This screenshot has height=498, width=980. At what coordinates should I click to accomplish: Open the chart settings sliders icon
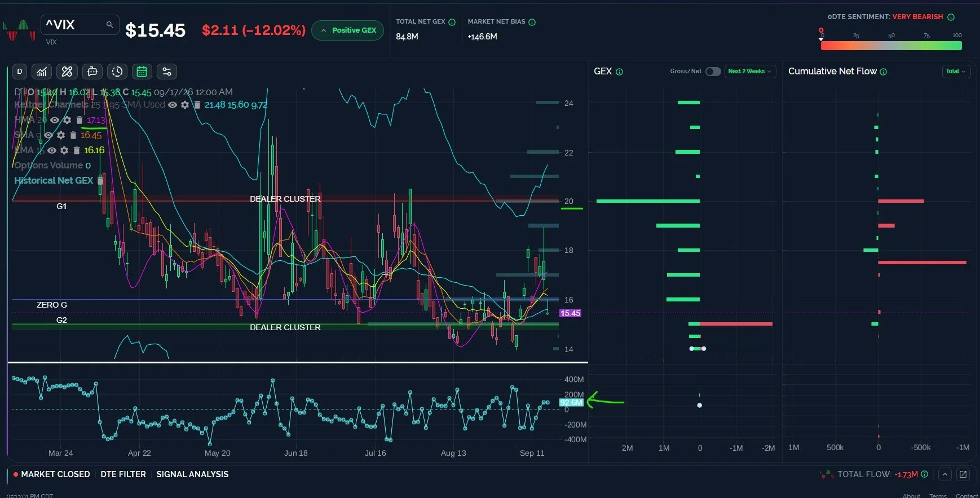(167, 72)
